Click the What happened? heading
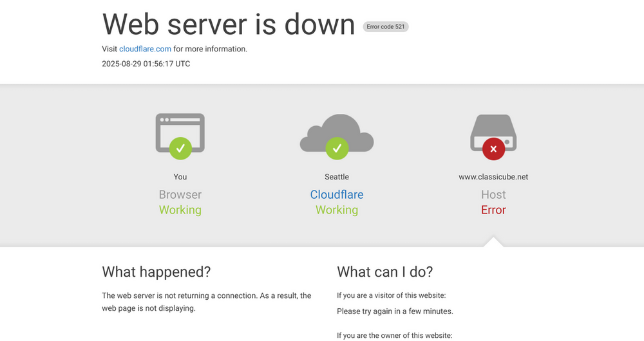Viewport: 644px width, 341px height. click(x=156, y=272)
